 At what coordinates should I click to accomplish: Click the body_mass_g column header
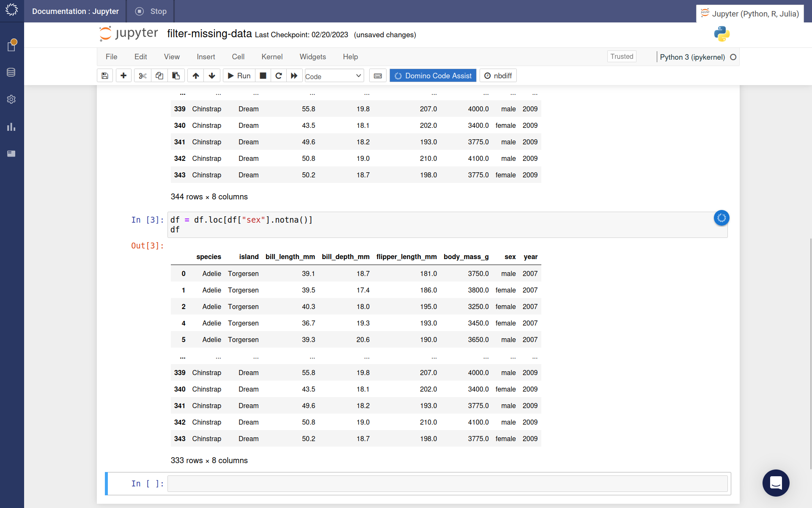466,257
